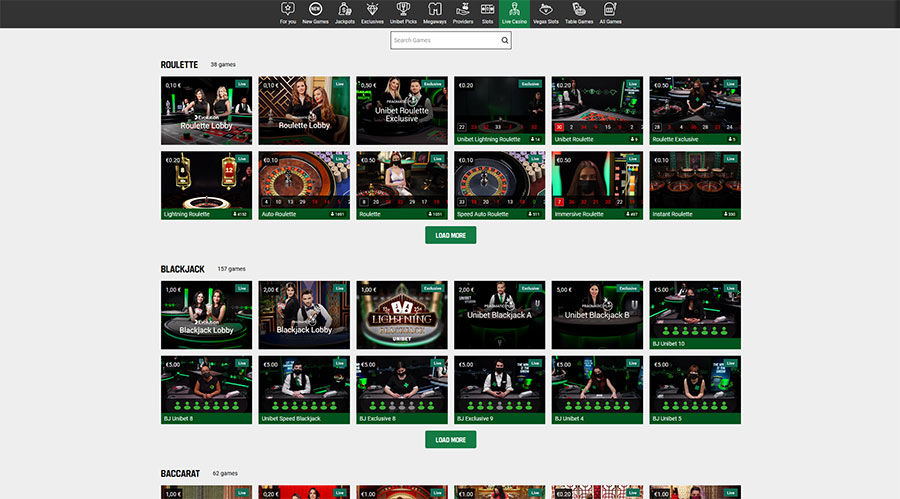The width and height of the screenshot is (900, 499).
Task: Open the BJ Unibet 5 table
Action: [x=695, y=390]
